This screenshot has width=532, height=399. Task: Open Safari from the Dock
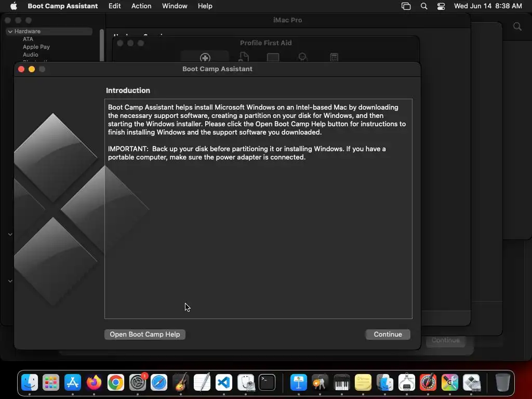click(159, 382)
